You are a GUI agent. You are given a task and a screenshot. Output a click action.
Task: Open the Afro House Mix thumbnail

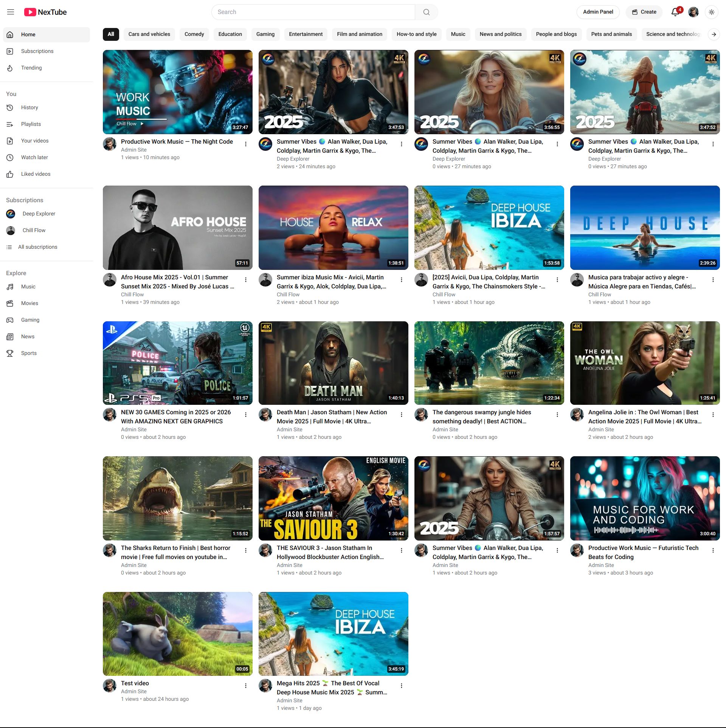tap(177, 228)
